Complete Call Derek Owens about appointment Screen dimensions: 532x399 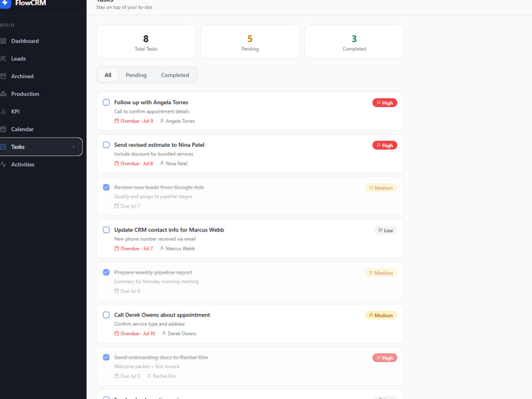tap(106, 315)
